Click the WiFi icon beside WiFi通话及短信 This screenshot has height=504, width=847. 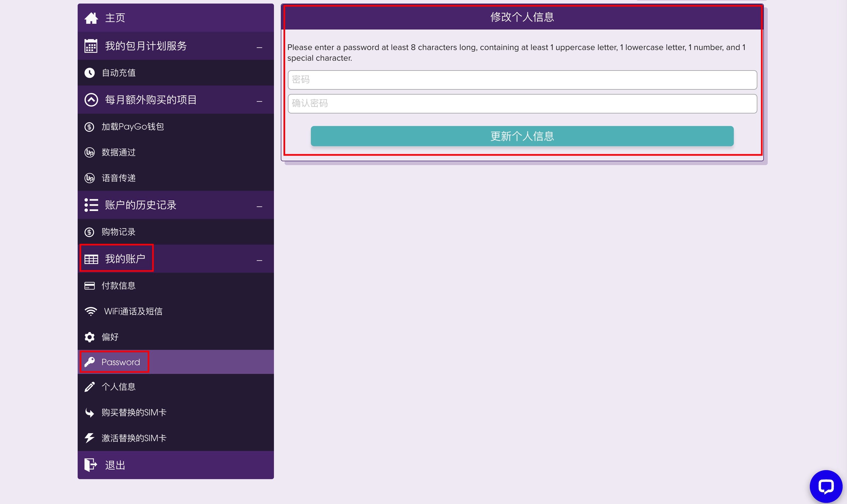coord(91,311)
